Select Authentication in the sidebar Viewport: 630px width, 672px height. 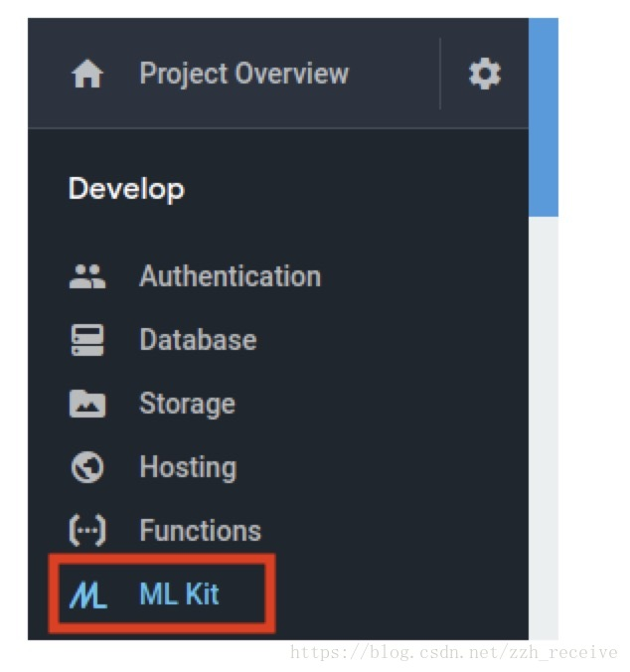pos(230,276)
